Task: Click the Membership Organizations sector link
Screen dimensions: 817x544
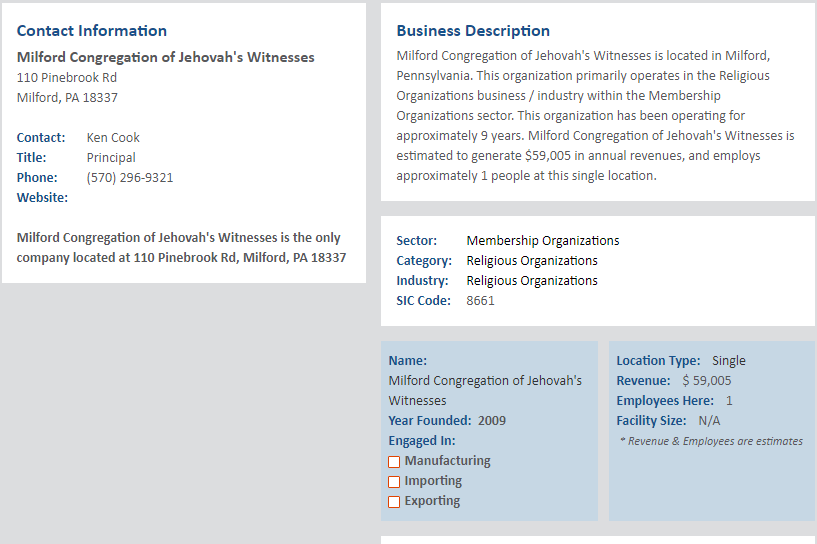Action: tap(542, 241)
